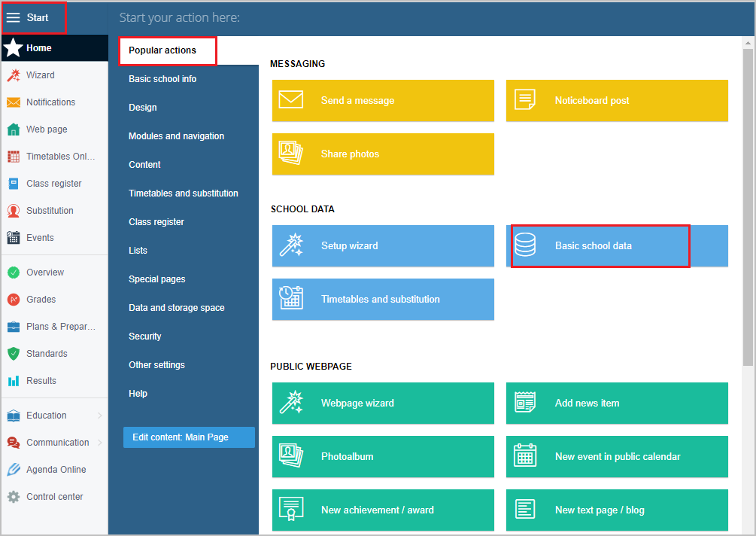This screenshot has height=536, width=756.
Task: Open the Basic school info category
Action: click(162, 78)
